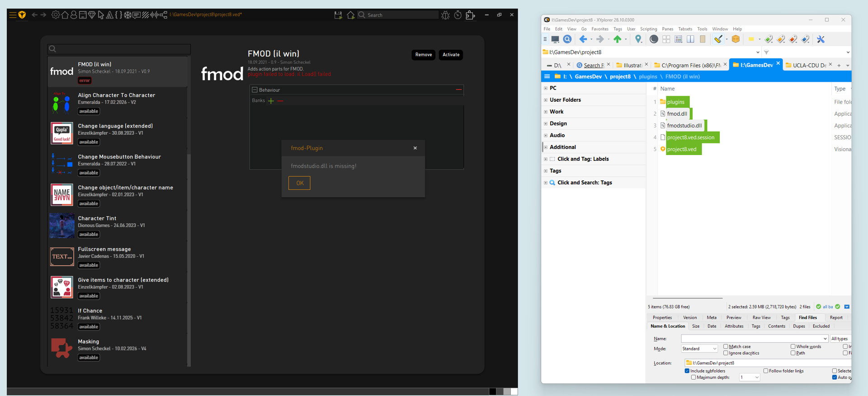
Task: Switch to the Properties info tab
Action: click(x=662, y=318)
